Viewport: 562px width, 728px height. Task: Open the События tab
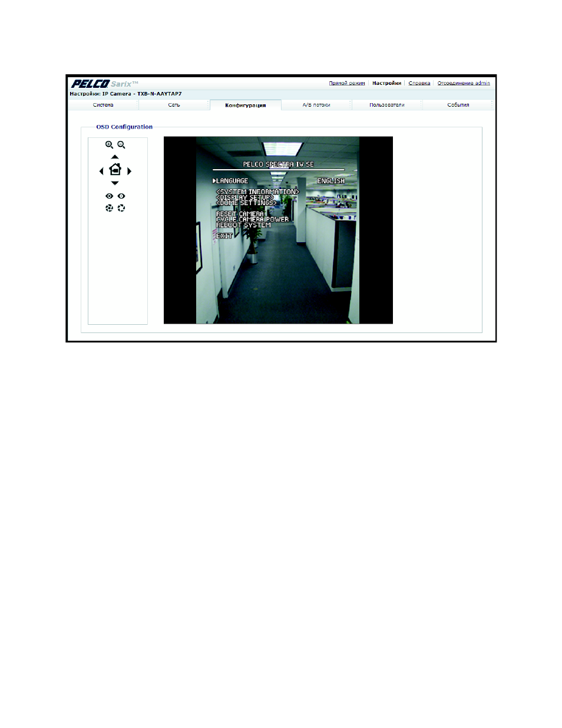(x=458, y=105)
